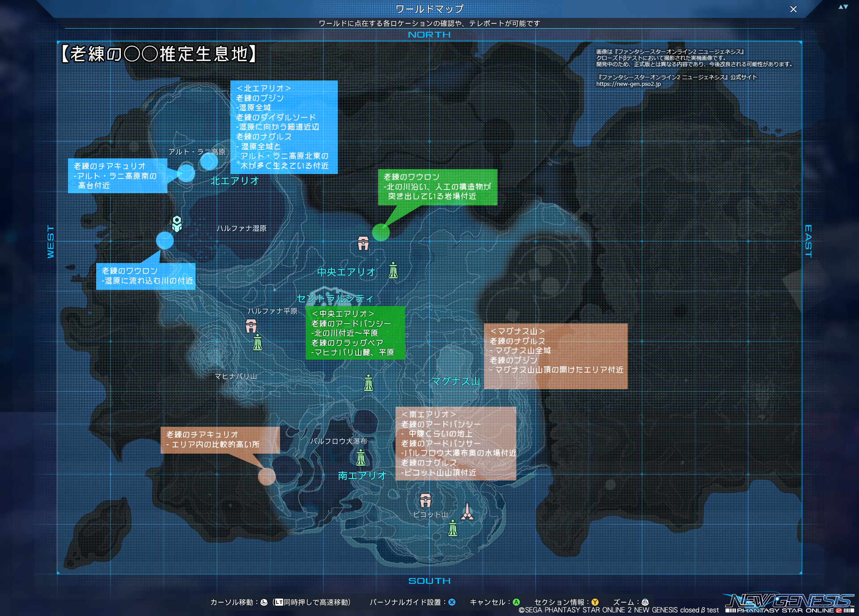The height and width of the screenshot is (616, 859).
Task: Click orange circle marker in south area
Action: click(x=267, y=476)
